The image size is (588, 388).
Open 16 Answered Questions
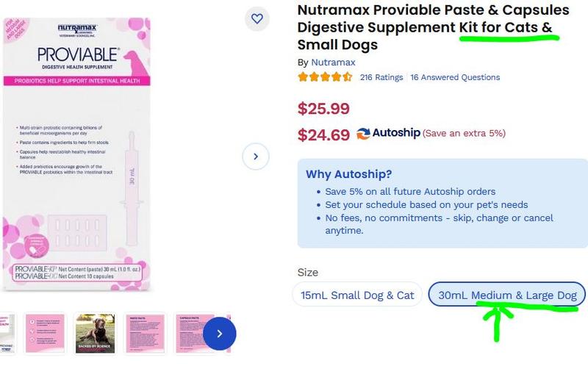coord(455,77)
